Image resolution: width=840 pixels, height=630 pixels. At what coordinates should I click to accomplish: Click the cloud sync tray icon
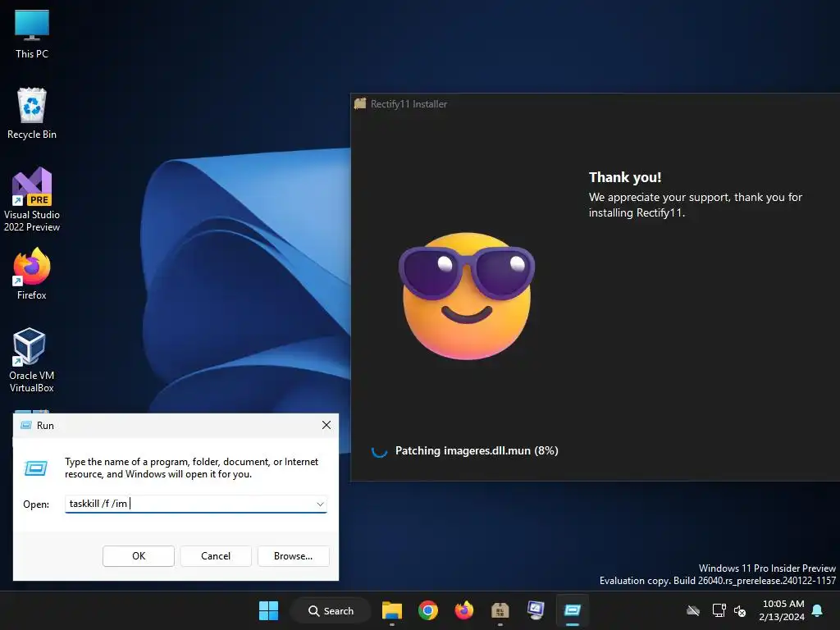693,610
